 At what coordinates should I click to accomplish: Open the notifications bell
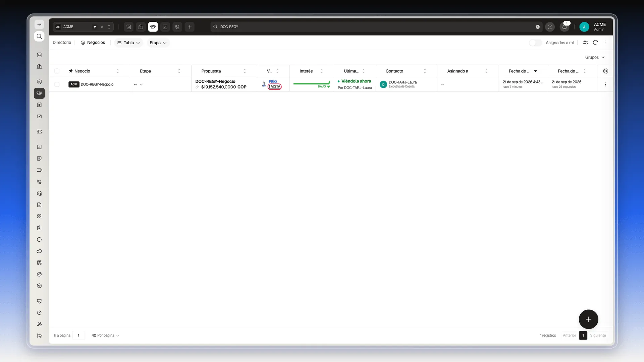(x=565, y=27)
